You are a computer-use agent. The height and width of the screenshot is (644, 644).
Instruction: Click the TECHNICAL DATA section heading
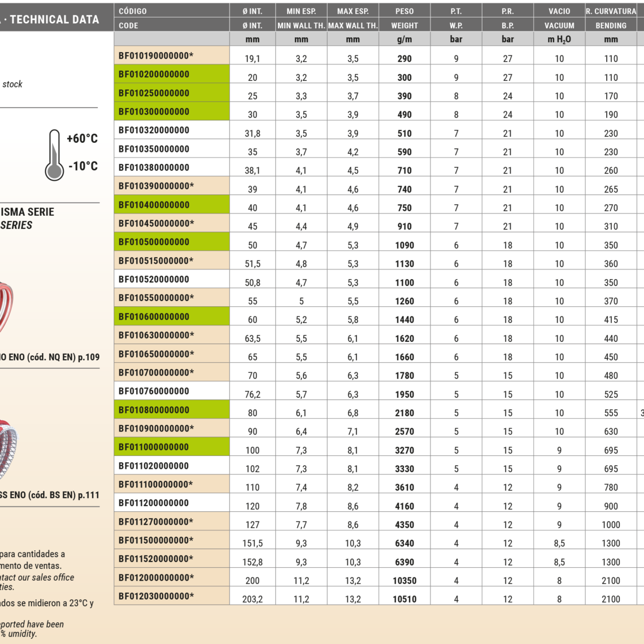54,19
